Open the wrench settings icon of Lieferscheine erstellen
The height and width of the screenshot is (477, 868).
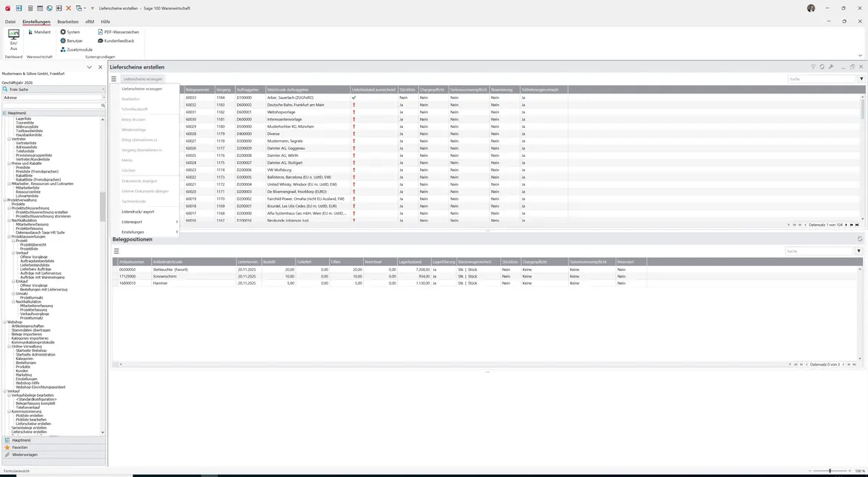(x=831, y=67)
